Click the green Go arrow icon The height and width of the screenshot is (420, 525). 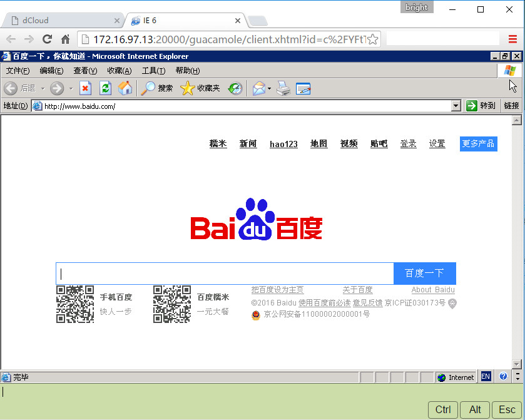pyautogui.click(x=471, y=106)
